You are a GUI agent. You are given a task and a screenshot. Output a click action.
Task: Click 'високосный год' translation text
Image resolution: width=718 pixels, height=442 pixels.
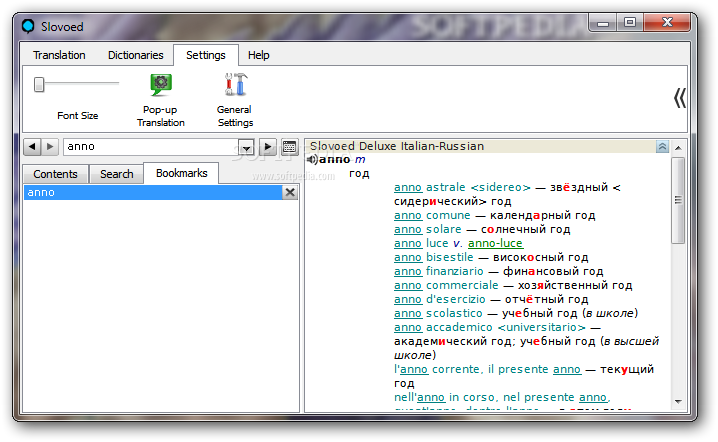540,257
